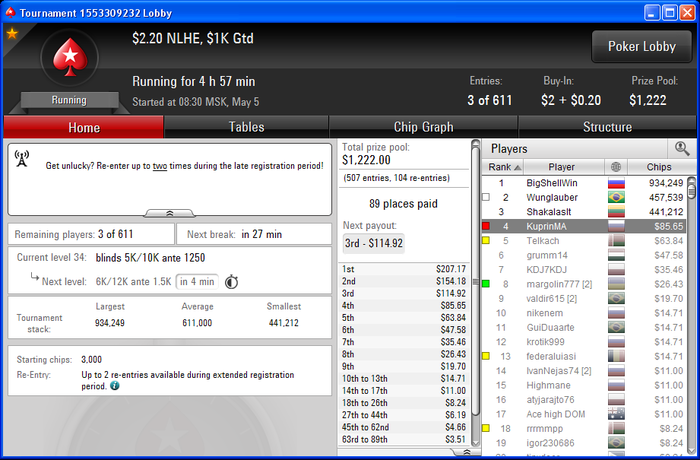This screenshot has height=460, width=700.
Task: Collapse the payouts panel bottom arrow
Action: pyautogui.click(x=467, y=452)
